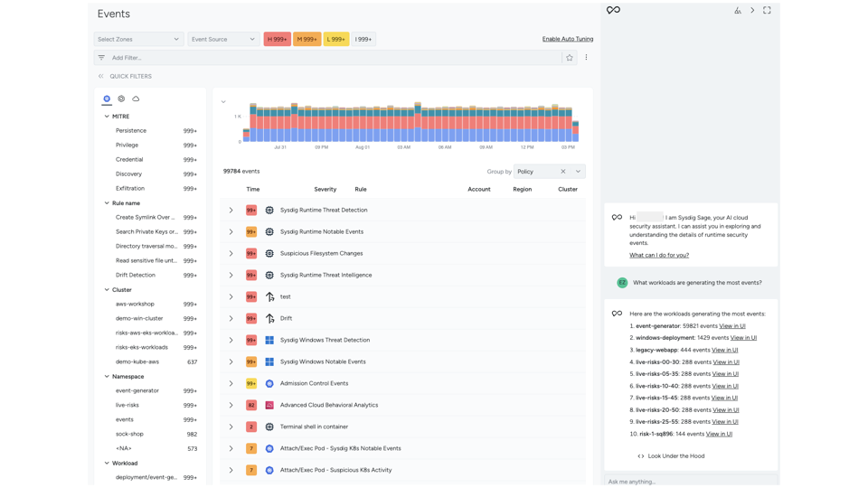Collapse the MITRE filter section
868x488 pixels.
107,117
